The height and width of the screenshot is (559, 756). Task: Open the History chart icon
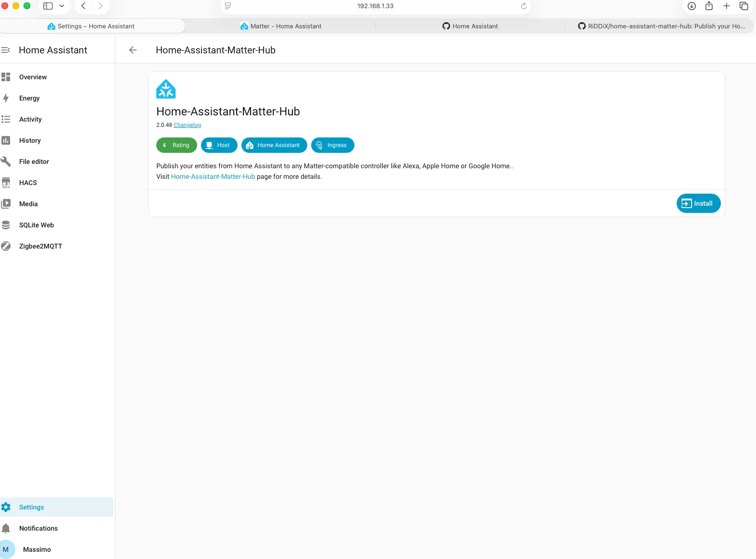(6, 140)
